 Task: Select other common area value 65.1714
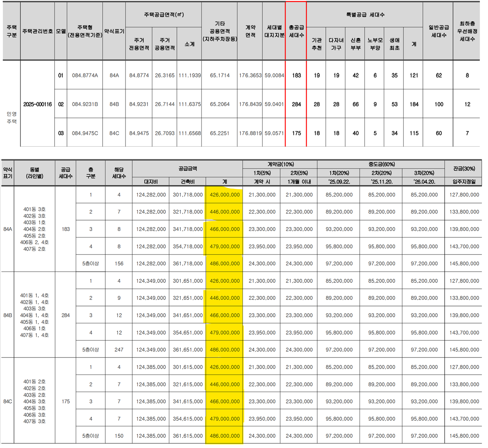coord(220,75)
